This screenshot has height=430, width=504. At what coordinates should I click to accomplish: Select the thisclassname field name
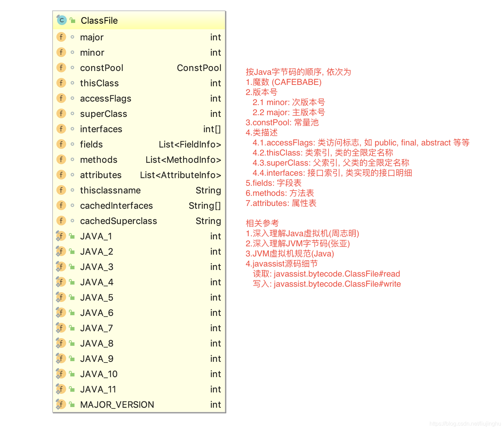click(x=110, y=190)
